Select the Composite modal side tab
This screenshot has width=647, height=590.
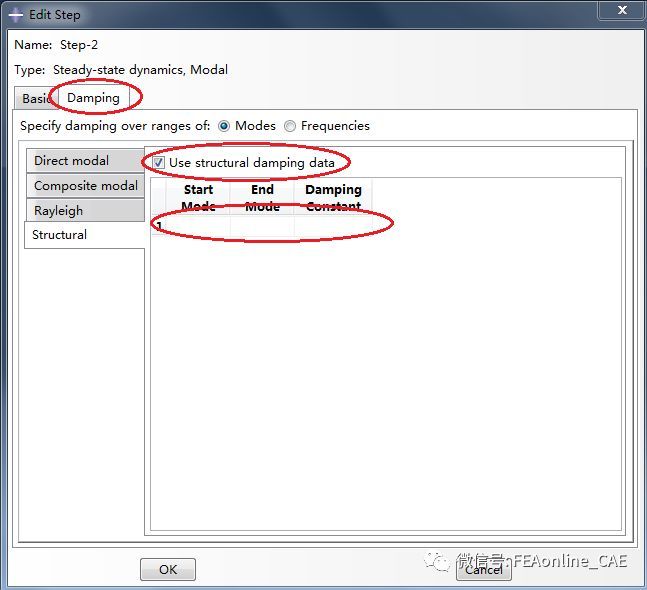click(x=85, y=186)
